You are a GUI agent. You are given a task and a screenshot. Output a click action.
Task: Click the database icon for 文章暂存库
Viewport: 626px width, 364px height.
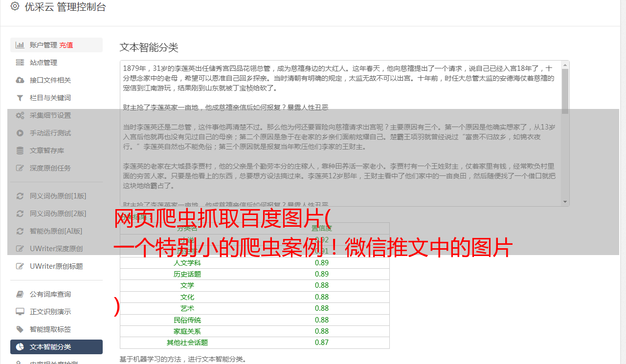20,150
